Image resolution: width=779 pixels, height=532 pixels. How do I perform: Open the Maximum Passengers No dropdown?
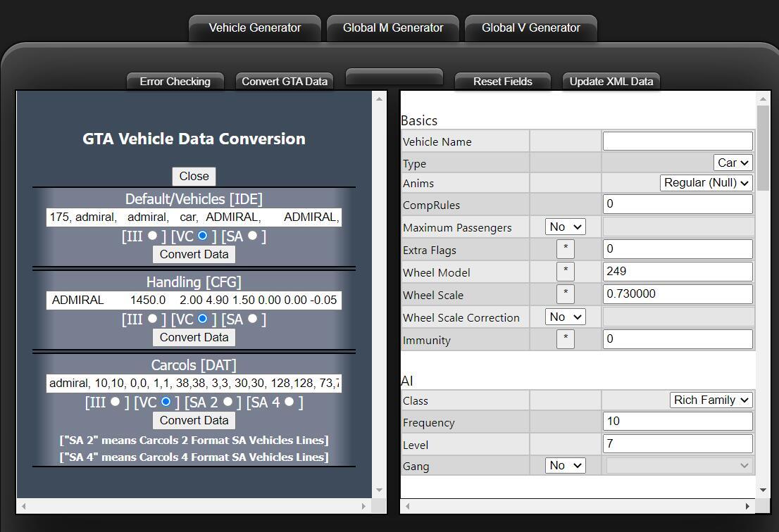coord(566,227)
